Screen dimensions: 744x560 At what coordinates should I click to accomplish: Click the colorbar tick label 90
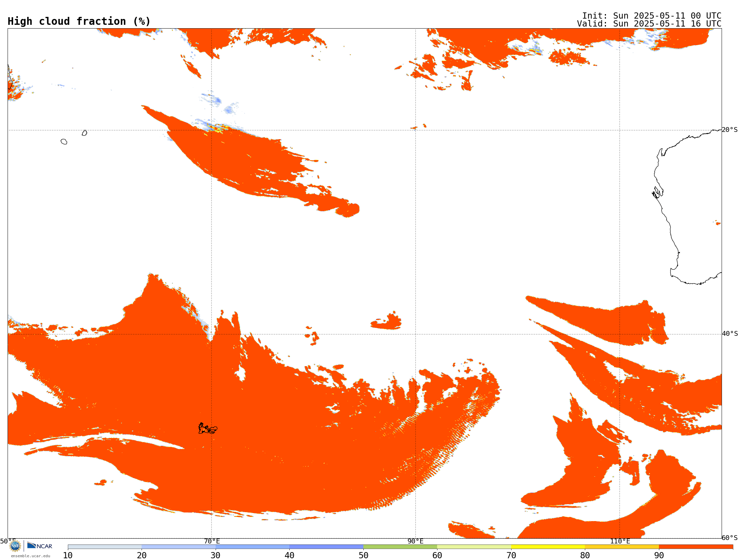(659, 556)
